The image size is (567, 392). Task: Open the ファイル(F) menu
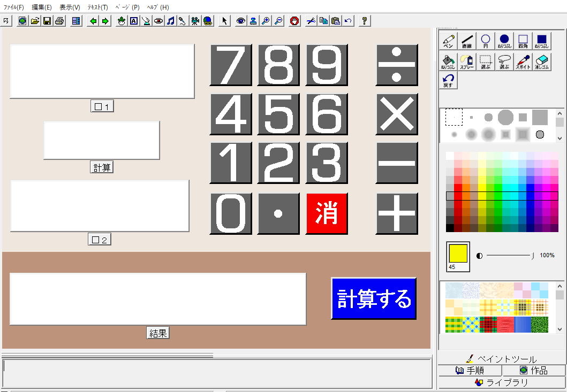click(x=14, y=7)
